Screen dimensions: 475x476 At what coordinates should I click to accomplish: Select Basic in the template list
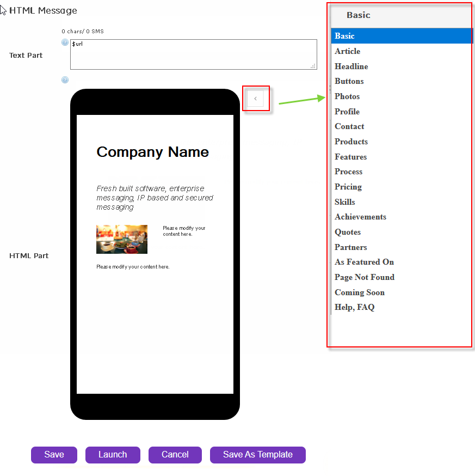point(344,36)
